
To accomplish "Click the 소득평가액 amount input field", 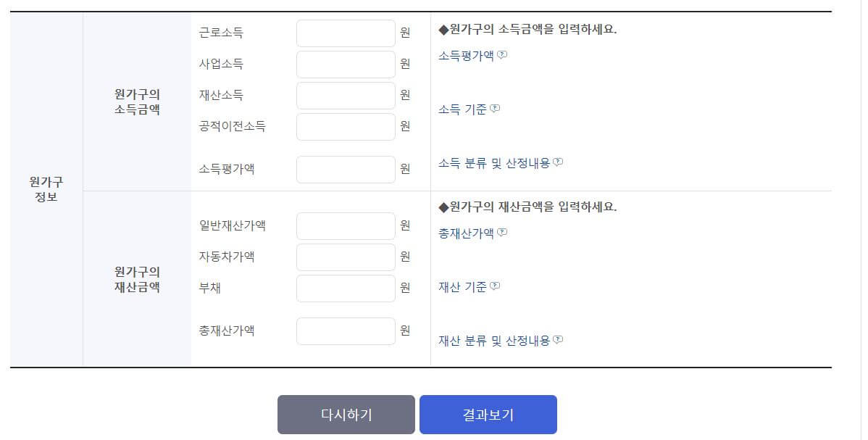I will pyautogui.click(x=346, y=168).
